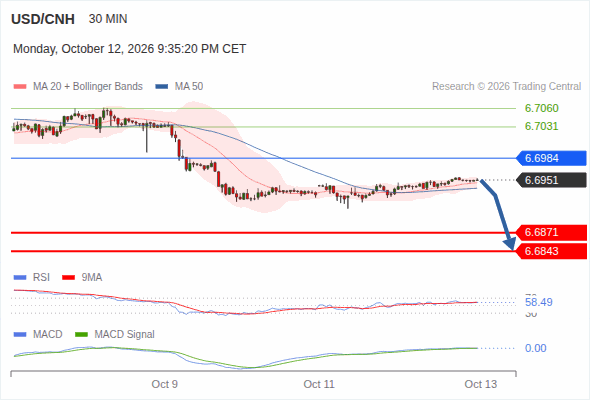Viewport: 590px width, 400px height.
Task: Click the black 6.6951 current price tag
Action: point(551,180)
